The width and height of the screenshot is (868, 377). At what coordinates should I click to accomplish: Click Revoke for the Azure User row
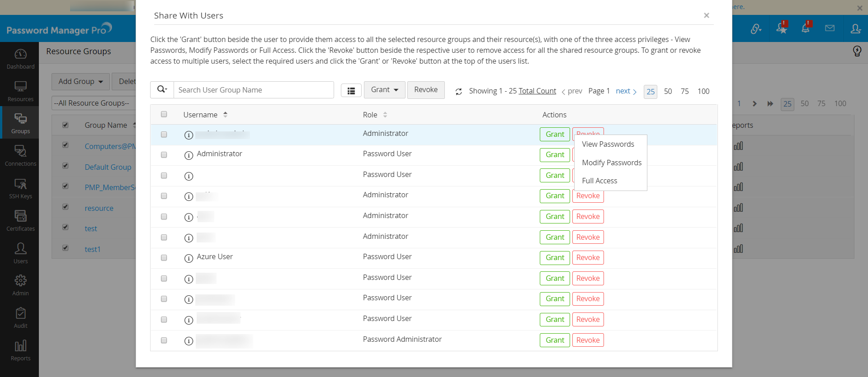tap(588, 258)
